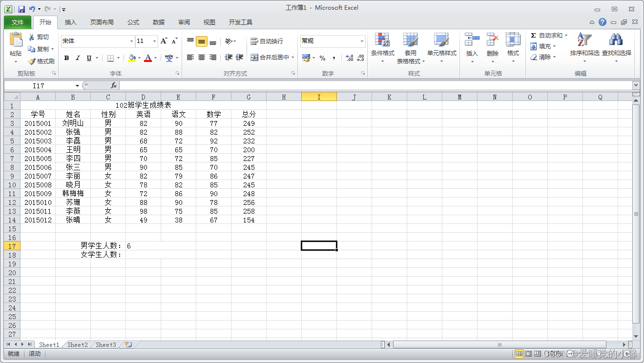Click the Copy (复制) button
644x363 pixels.
click(x=39, y=49)
